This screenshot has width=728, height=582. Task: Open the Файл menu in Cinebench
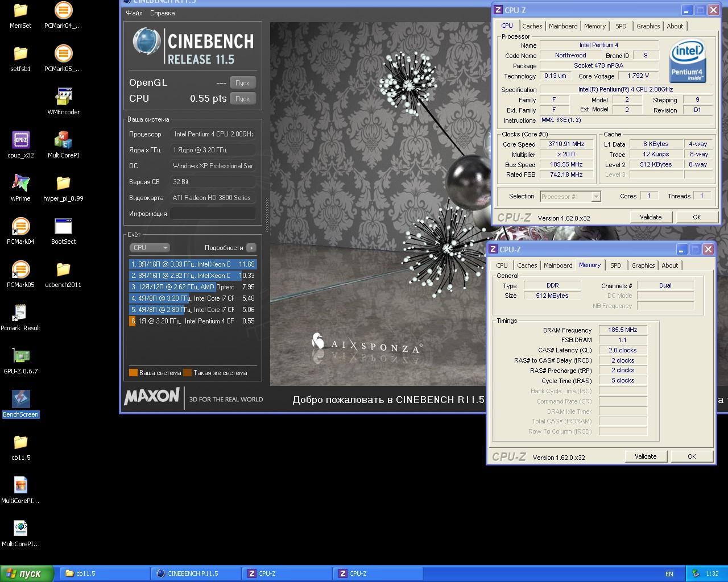[x=135, y=13]
